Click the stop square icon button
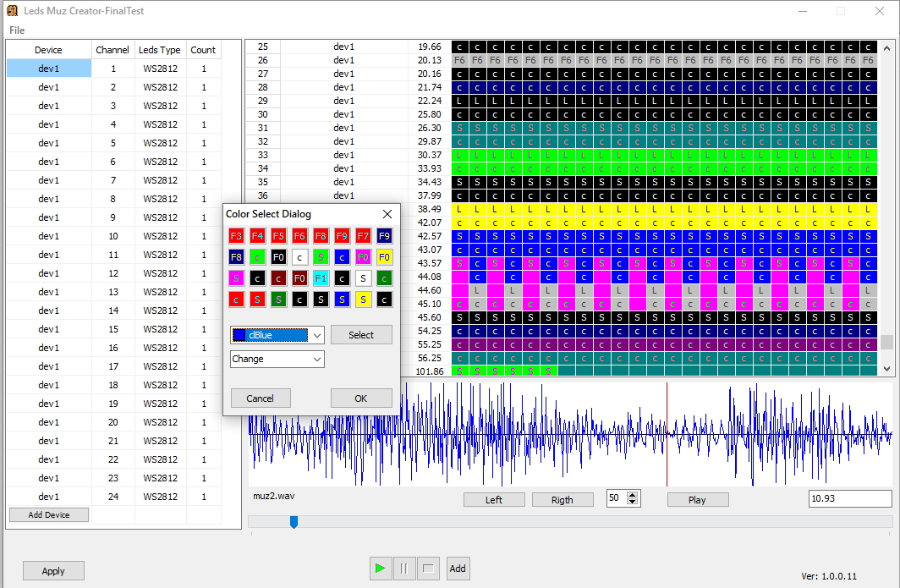 point(428,569)
